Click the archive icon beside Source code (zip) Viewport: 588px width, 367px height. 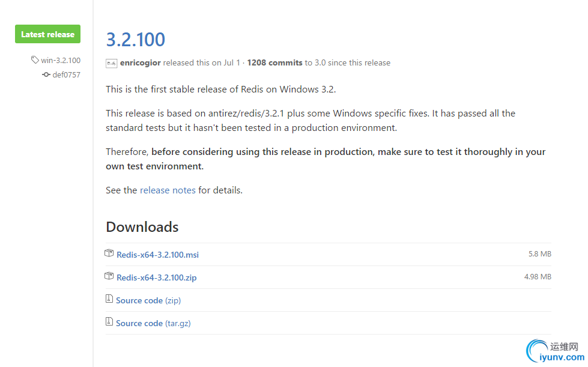click(109, 299)
